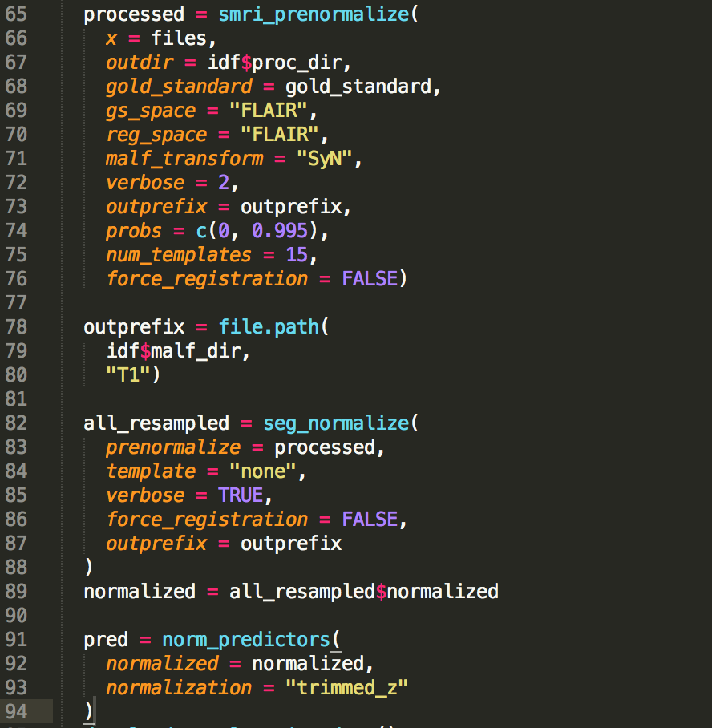
Task: Click 'idf$malf_dir' on line 79
Action: coord(174,351)
